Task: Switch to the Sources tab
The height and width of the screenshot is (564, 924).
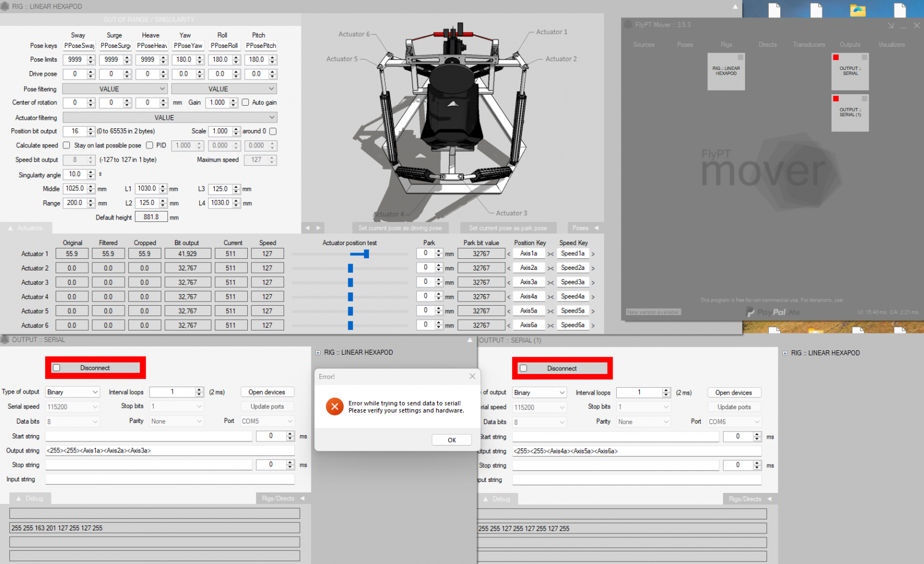Action: (x=643, y=44)
